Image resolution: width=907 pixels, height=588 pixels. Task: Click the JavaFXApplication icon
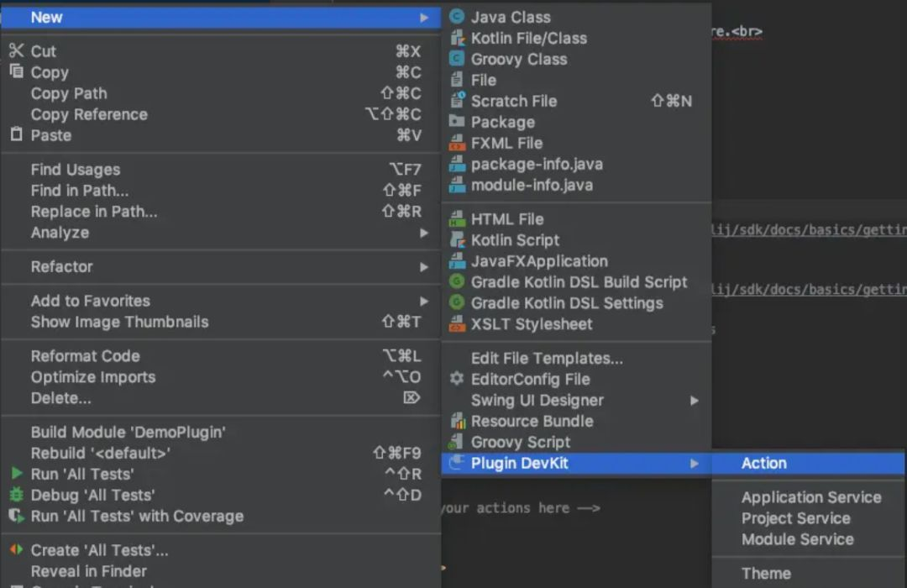[x=457, y=261]
